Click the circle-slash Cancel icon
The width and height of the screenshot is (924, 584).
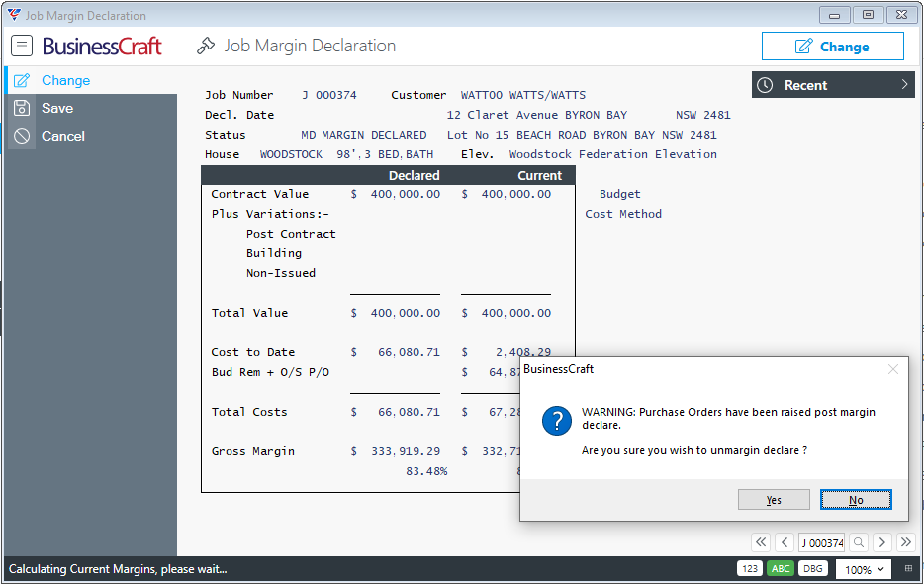tap(22, 136)
